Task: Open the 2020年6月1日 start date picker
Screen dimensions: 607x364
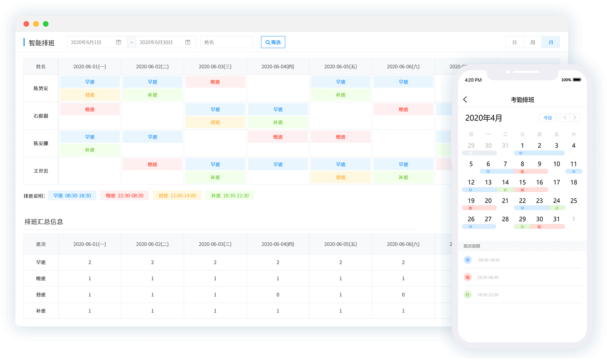Action: (x=97, y=42)
